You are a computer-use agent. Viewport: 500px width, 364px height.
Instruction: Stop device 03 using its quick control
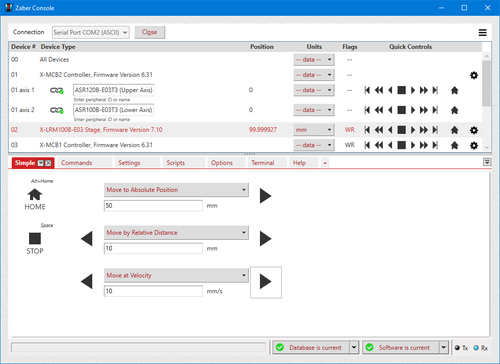click(x=402, y=145)
